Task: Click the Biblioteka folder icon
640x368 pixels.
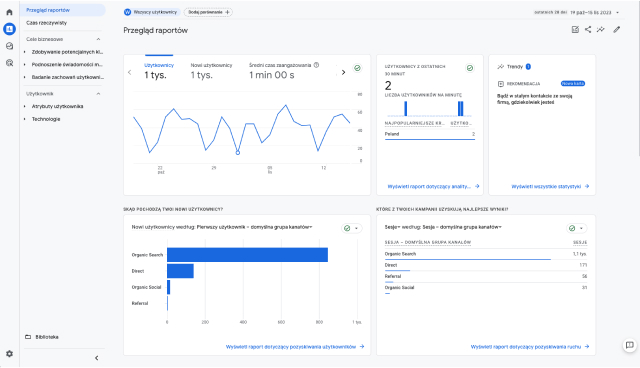Action: 28,337
